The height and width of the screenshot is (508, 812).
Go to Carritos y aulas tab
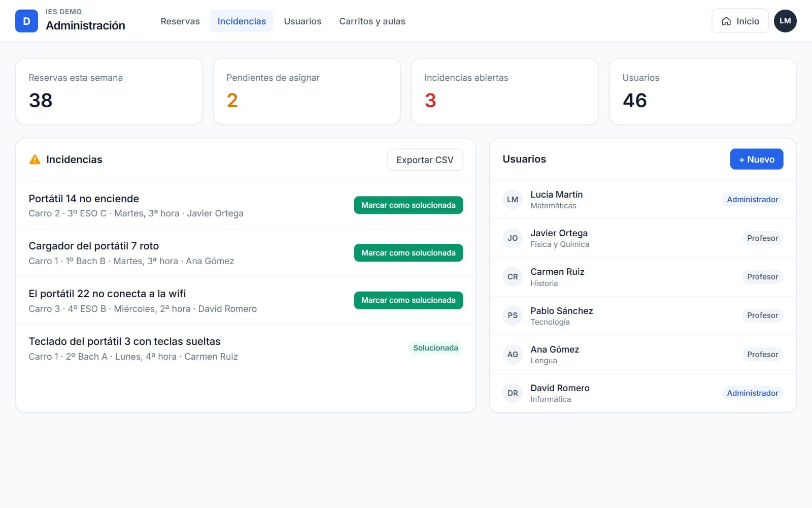372,21
